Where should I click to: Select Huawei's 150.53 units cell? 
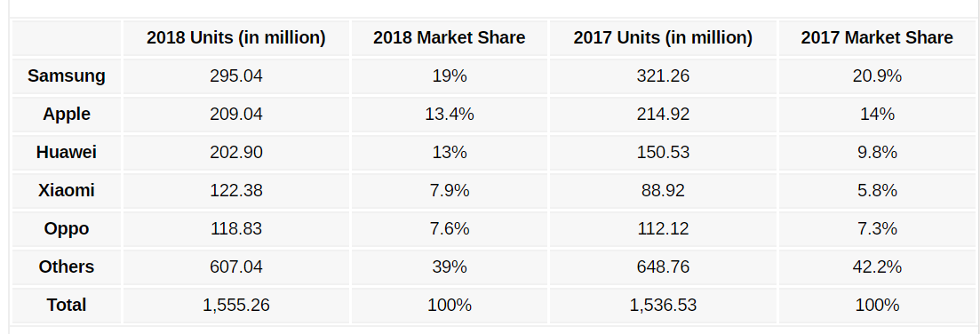pyautogui.click(x=663, y=152)
